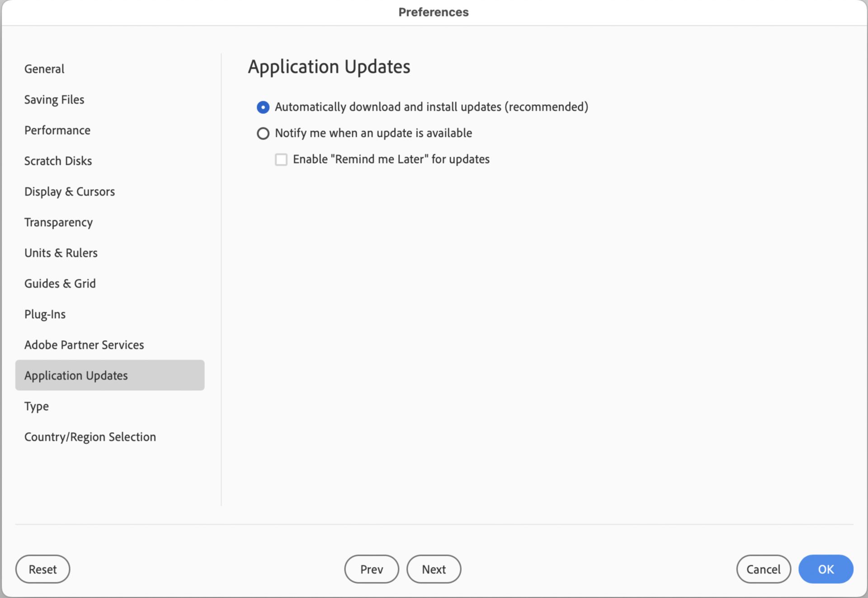Viewport: 868px width, 598px height.
Task: Open Display & Cursors preferences
Action: (69, 191)
